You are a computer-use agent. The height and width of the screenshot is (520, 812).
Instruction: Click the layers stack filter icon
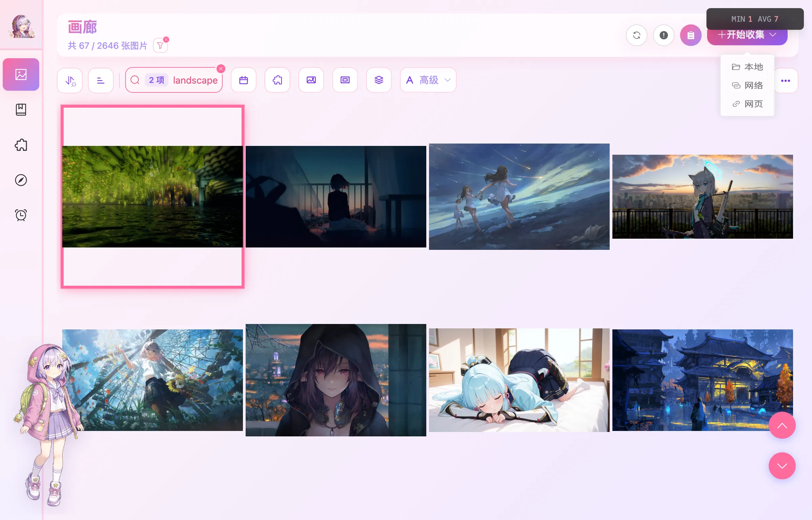click(379, 80)
